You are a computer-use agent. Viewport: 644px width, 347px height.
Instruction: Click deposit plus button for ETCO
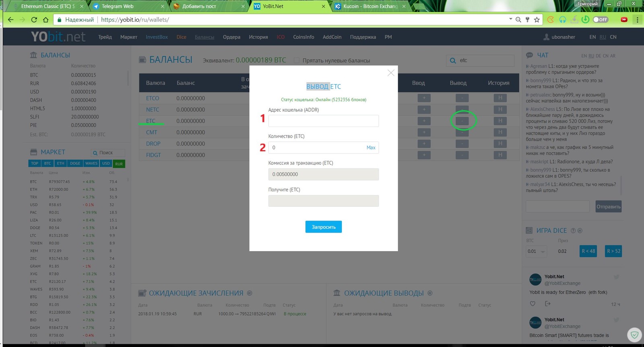[424, 98]
